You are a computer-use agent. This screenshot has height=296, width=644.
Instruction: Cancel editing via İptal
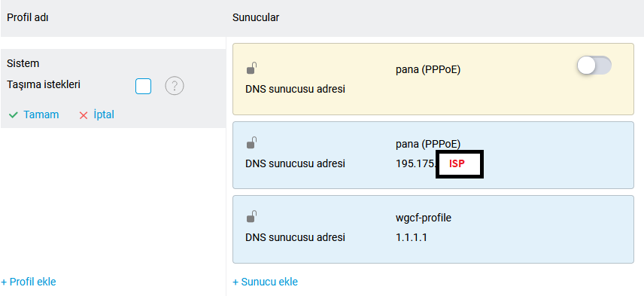(104, 114)
